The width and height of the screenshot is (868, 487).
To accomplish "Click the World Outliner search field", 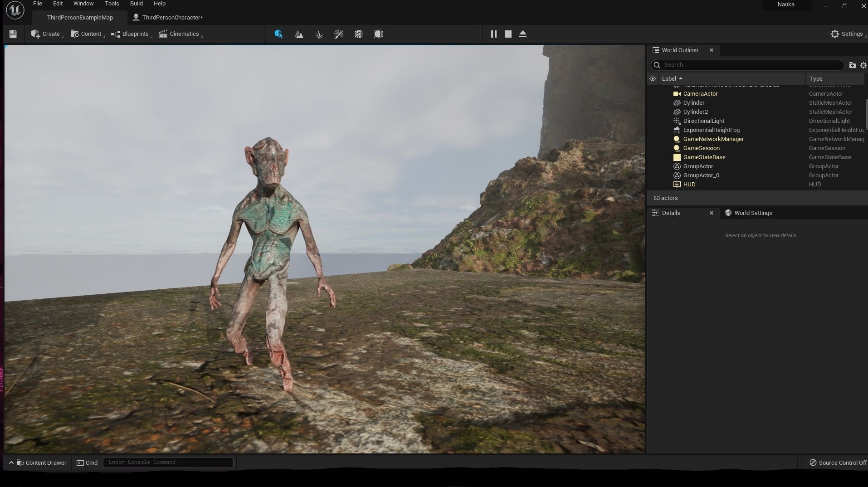I will [747, 65].
